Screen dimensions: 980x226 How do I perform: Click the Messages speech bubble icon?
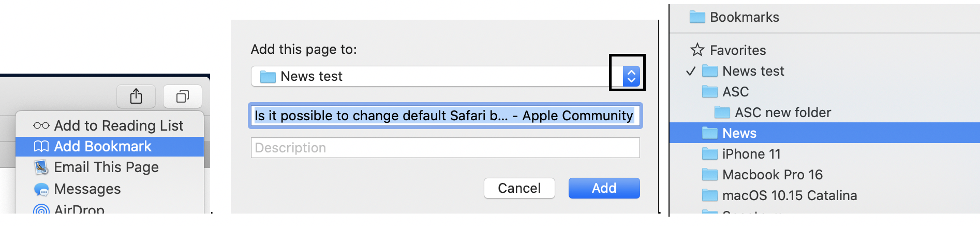[x=41, y=189]
